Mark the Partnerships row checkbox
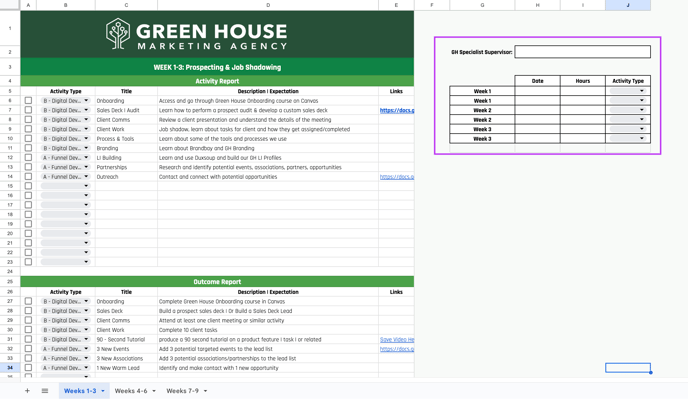The image size is (688, 399). tap(29, 167)
